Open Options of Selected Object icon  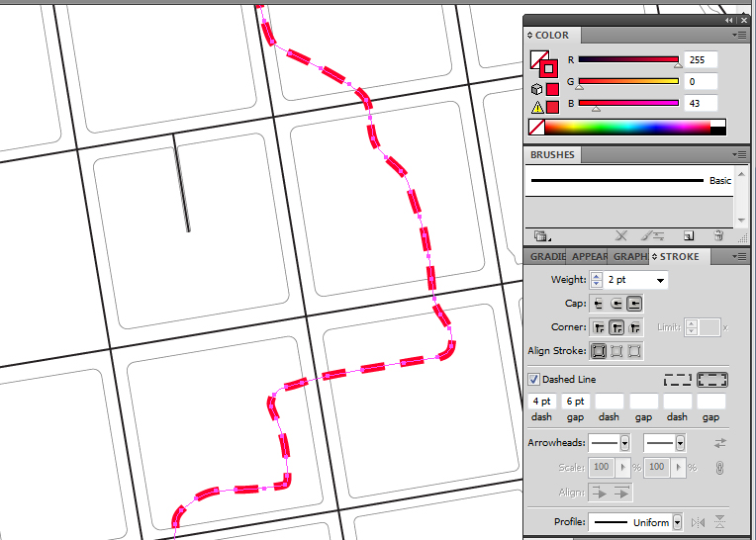coord(652,235)
